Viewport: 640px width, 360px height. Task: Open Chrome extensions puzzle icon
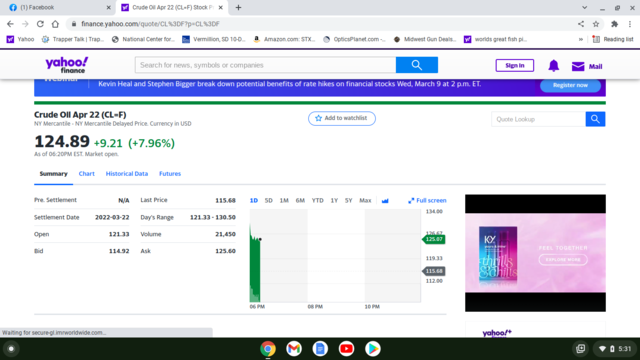click(x=614, y=24)
